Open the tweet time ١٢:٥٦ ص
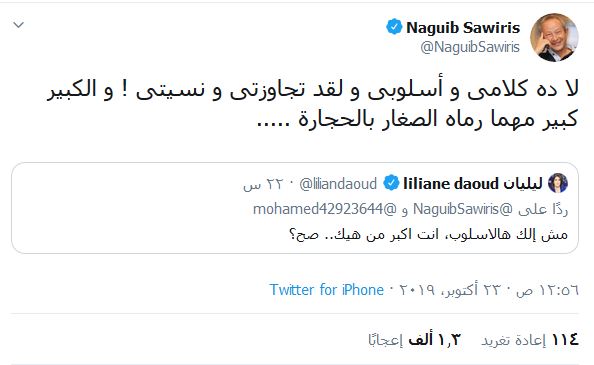The width and height of the screenshot is (594, 365). 547,290
